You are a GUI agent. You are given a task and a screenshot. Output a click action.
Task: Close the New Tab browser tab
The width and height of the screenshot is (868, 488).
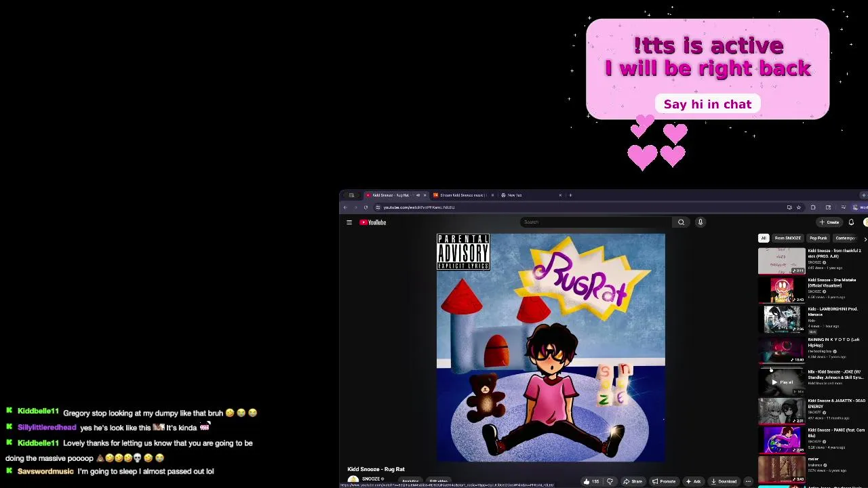pos(560,195)
